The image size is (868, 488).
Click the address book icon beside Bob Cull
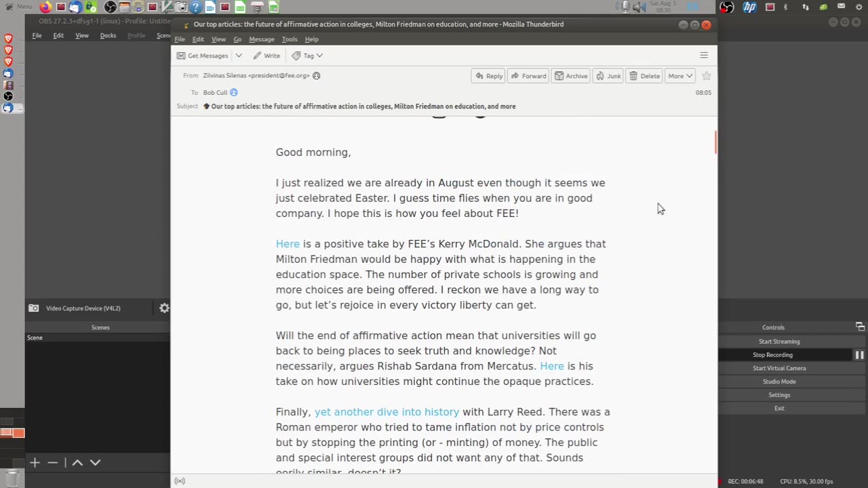233,92
